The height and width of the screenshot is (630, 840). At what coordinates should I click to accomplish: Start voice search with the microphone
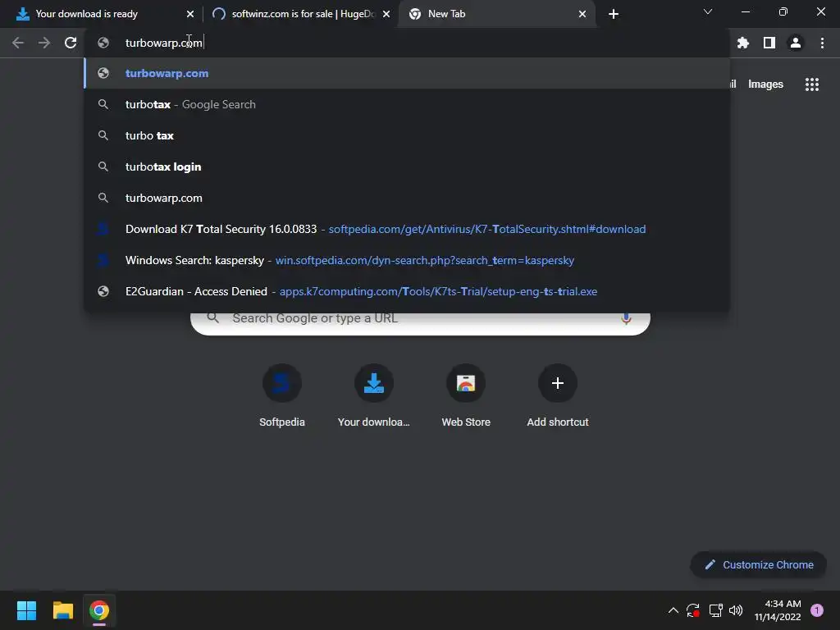(x=626, y=318)
